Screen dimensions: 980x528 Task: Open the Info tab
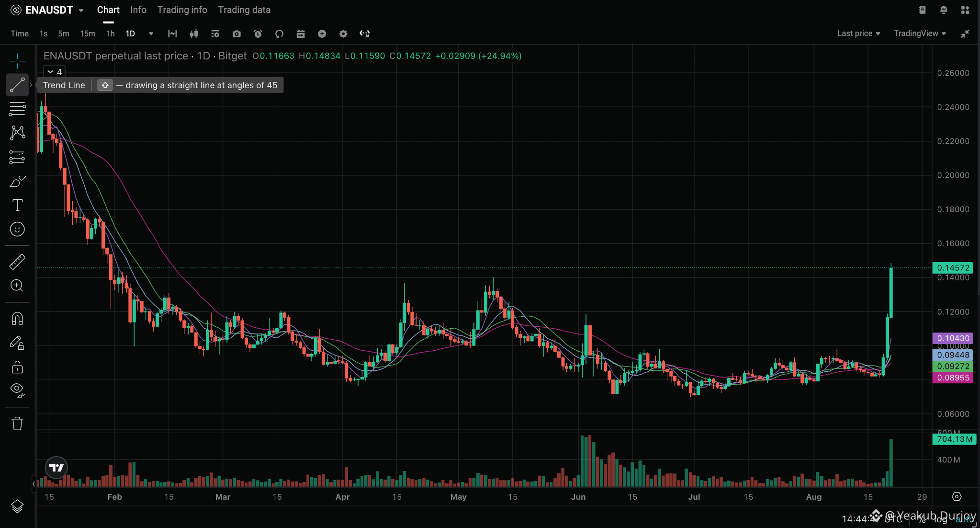click(x=138, y=10)
